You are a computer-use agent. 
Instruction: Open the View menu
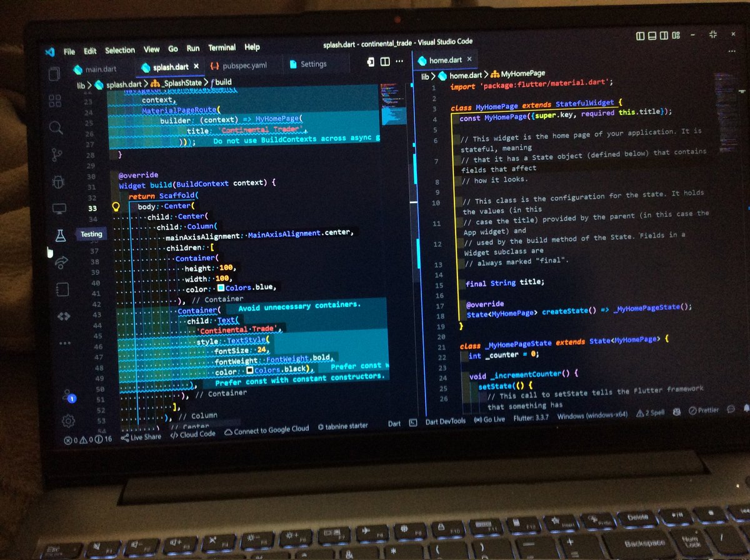point(151,49)
